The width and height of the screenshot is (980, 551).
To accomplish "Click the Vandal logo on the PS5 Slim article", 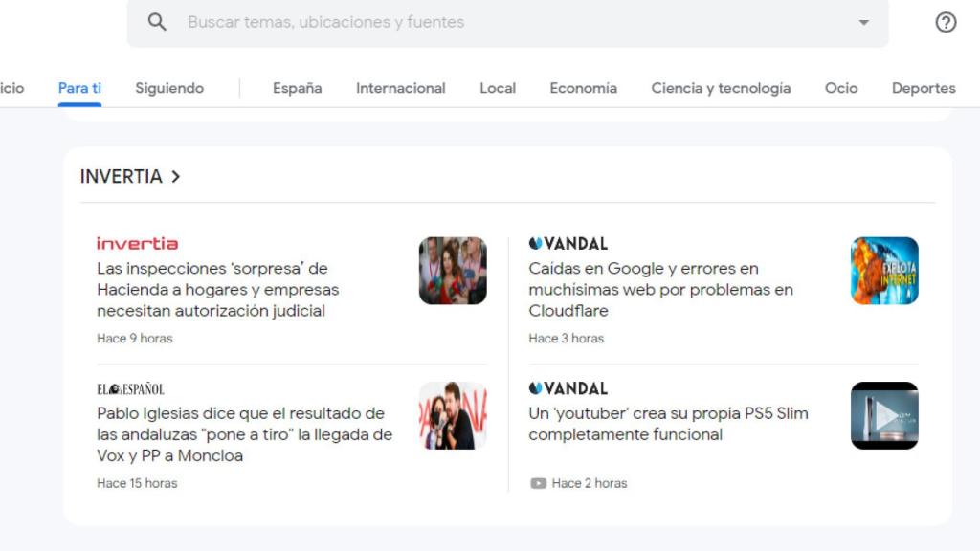I will coord(570,388).
